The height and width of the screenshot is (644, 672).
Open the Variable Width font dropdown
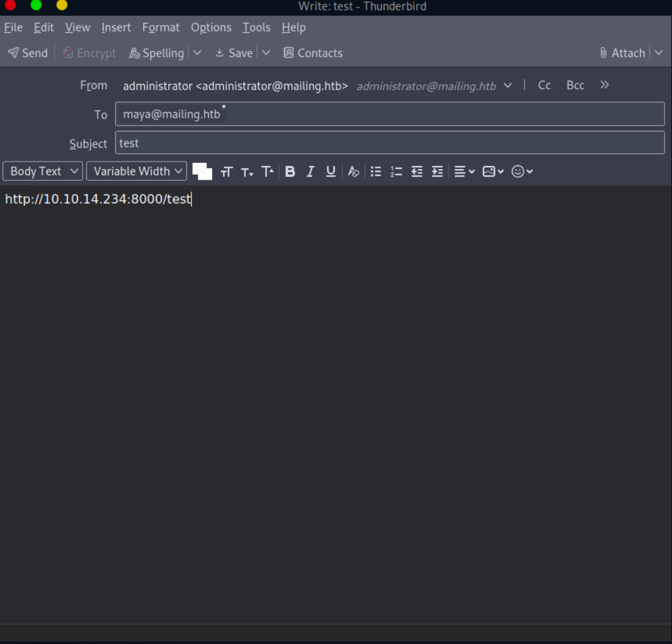pos(136,171)
